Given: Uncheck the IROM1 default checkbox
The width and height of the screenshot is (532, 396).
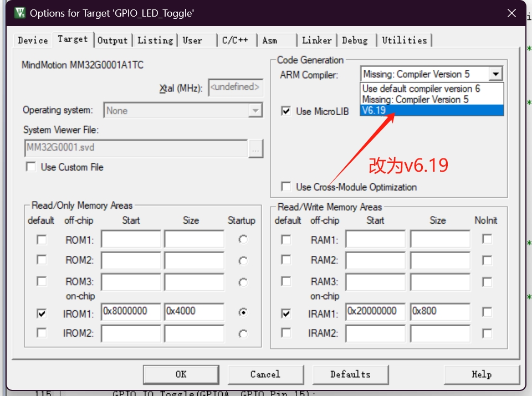Looking at the screenshot, I should click(x=42, y=313).
